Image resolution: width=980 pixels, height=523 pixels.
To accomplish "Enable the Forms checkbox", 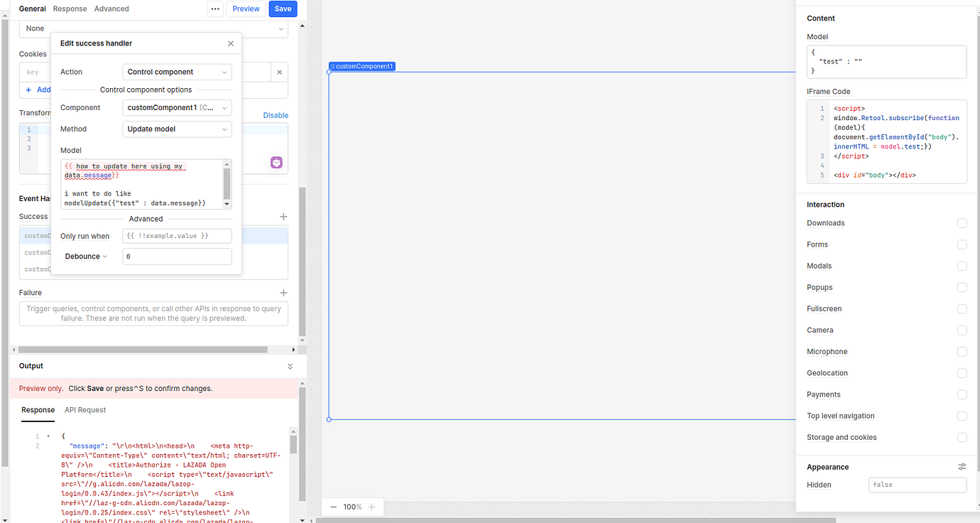I will click(x=962, y=244).
